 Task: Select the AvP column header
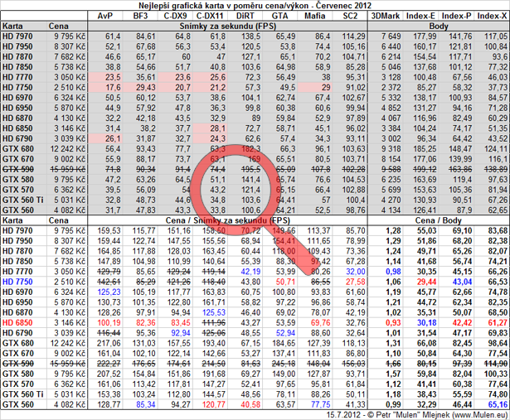click(x=104, y=16)
